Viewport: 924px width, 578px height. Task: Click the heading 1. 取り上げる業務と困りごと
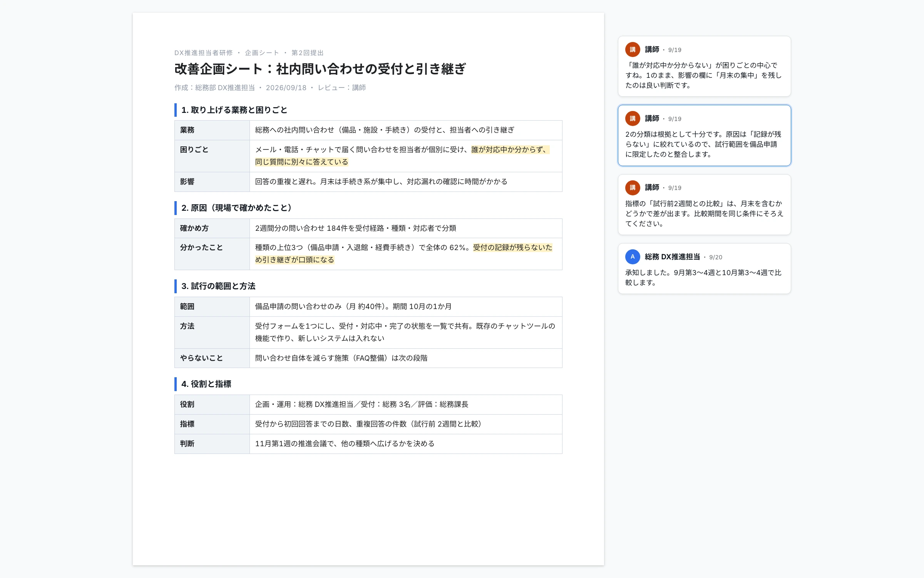[x=234, y=110]
